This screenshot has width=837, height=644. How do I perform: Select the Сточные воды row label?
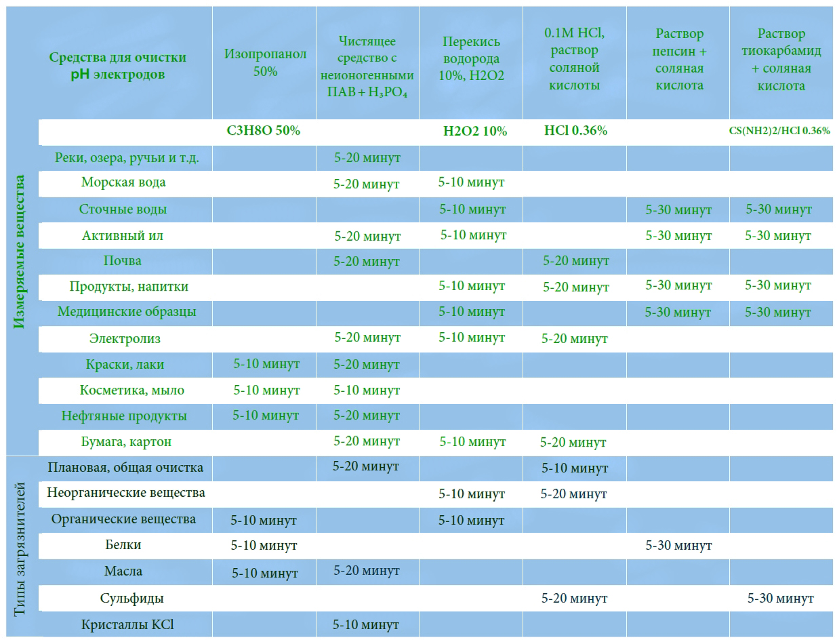[123, 209]
